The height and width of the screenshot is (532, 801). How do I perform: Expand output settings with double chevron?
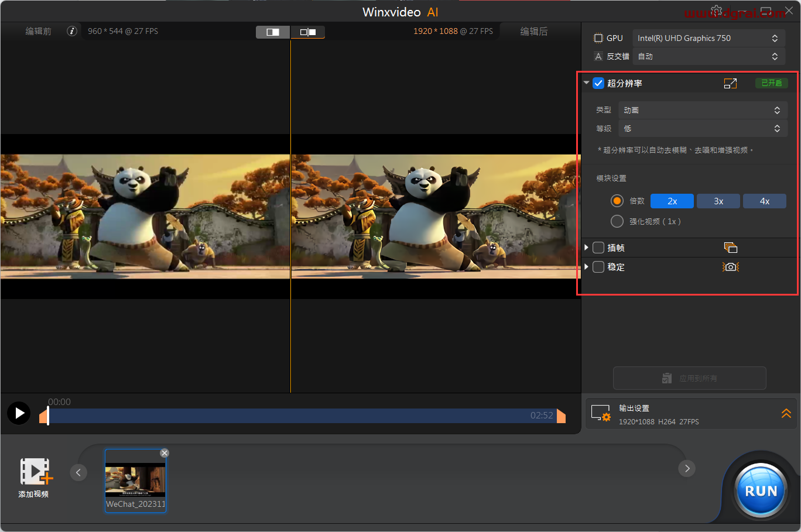pyautogui.click(x=786, y=413)
